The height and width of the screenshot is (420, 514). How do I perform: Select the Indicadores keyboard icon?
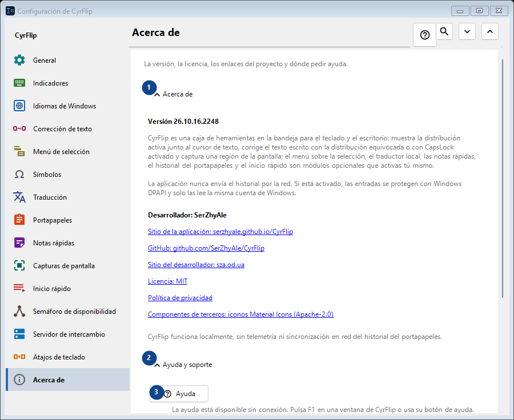point(19,83)
